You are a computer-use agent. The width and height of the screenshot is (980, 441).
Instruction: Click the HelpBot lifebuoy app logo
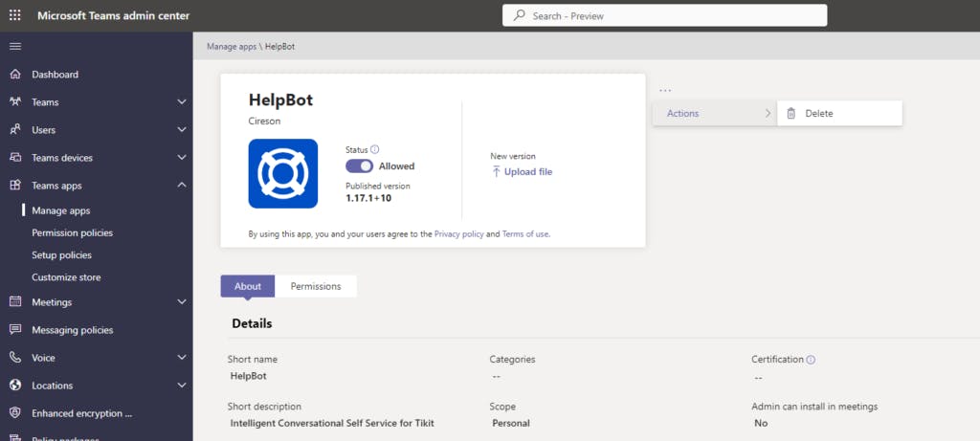point(282,173)
